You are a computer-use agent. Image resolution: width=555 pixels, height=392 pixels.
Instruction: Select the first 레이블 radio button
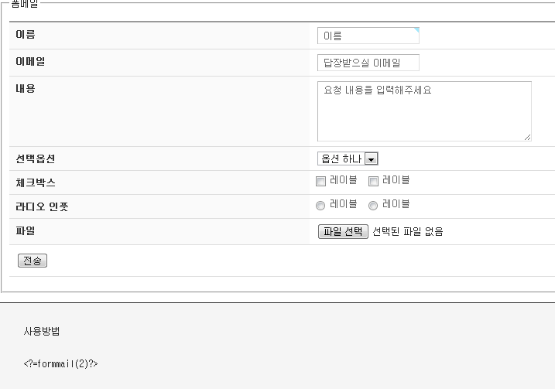[321, 206]
